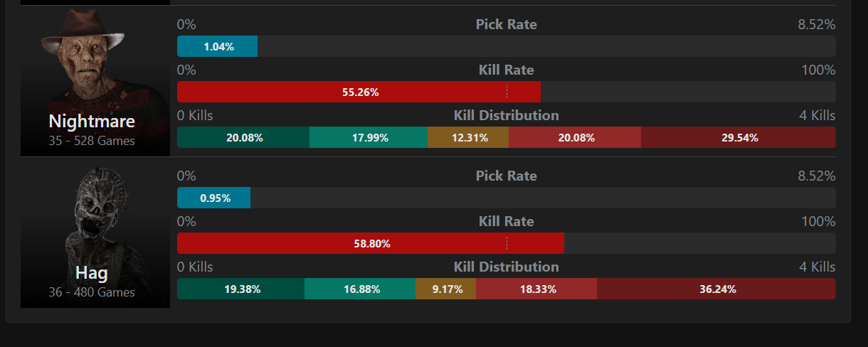Click Nightmare's 17.99% teal distribution segment
The width and height of the screenshot is (868, 347).
click(369, 137)
